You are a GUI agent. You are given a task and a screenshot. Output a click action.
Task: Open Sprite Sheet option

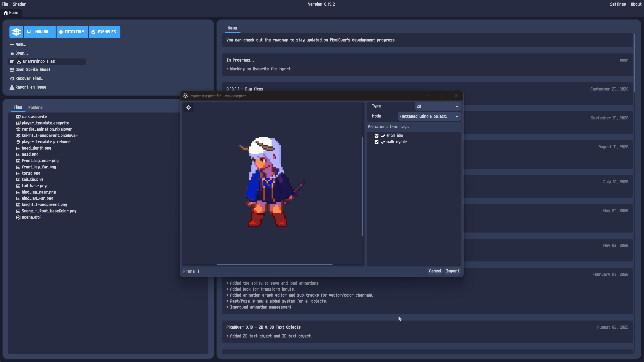tap(30, 70)
